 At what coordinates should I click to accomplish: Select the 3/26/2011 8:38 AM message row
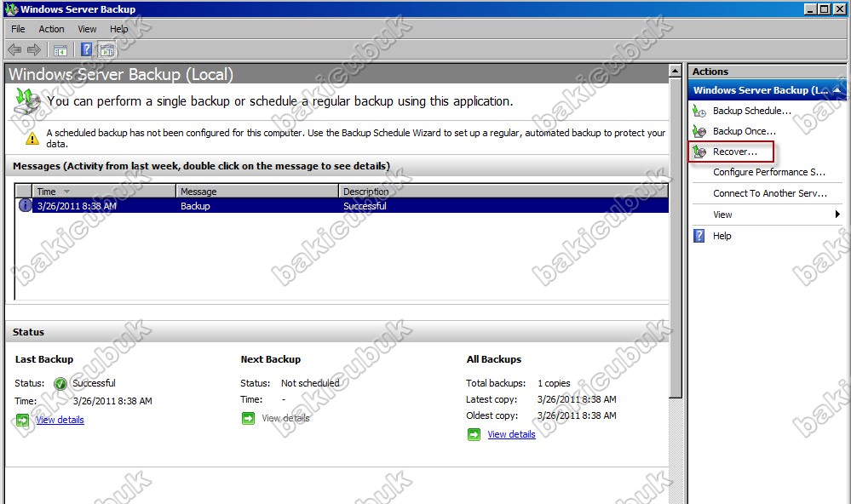pyautogui.click(x=342, y=206)
